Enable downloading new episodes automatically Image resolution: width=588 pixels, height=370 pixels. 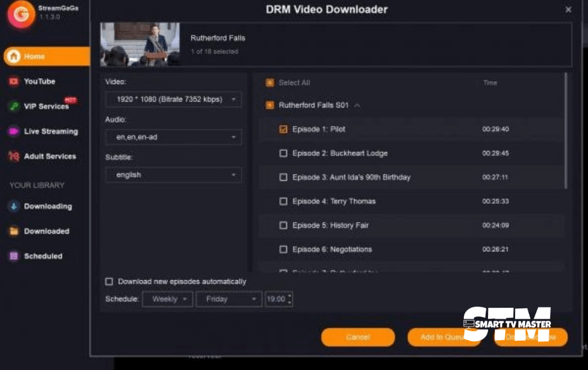109,281
